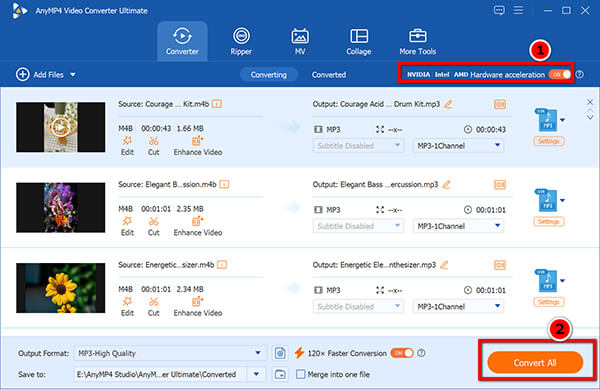Open MP3-1Channel dropdown for Elegant Bass
Viewport: 600px width, 389px height.
click(458, 226)
